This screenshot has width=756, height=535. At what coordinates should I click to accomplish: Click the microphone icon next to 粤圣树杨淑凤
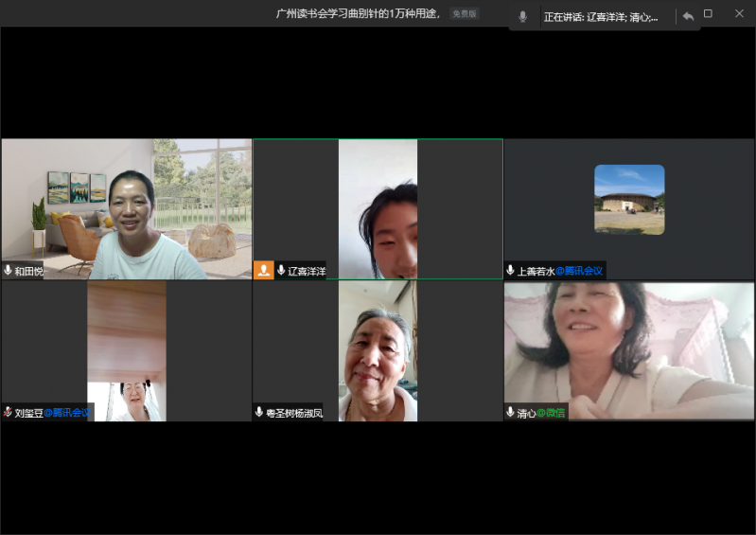click(259, 412)
